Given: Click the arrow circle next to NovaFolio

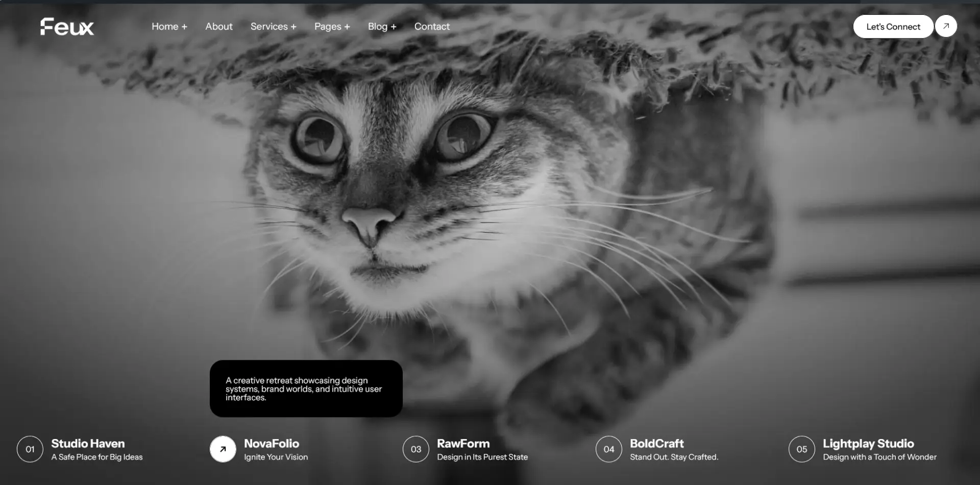Looking at the screenshot, I should tap(223, 449).
